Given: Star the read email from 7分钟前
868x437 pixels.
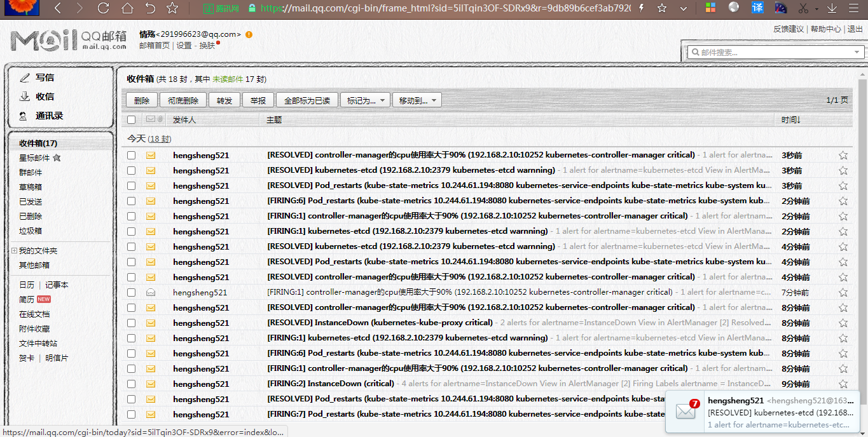Looking at the screenshot, I should coord(843,292).
